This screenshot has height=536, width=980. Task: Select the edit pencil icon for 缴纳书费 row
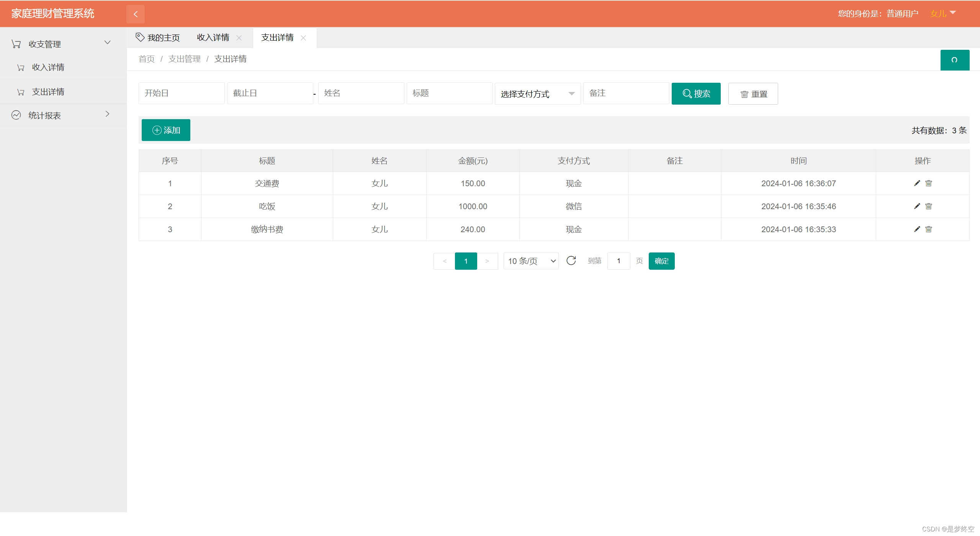pyautogui.click(x=916, y=229)
